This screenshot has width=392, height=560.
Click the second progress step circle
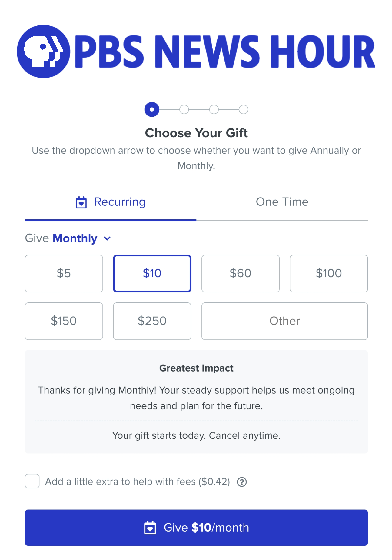click(x=184, y=109)
